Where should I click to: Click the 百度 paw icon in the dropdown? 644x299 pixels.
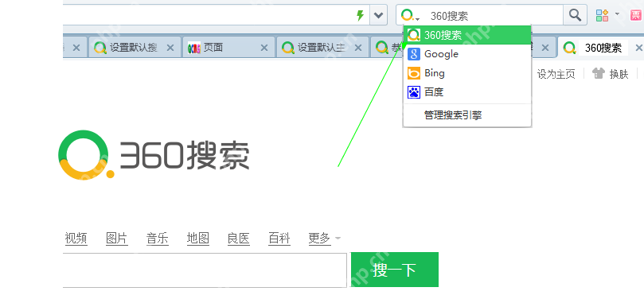(x=414, y=92)
